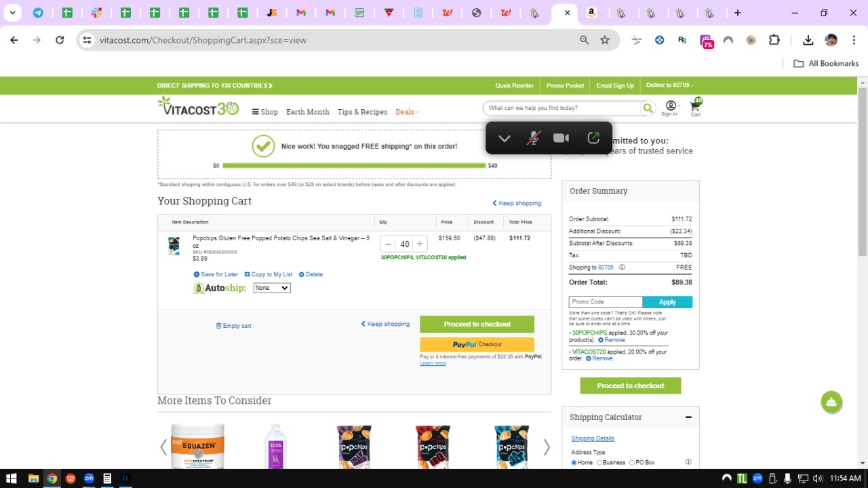
Task: Remove the 30POPCHIPS promo code
Action: pos(611,339)
